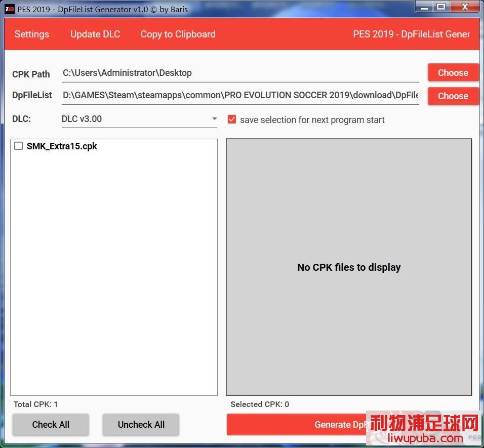Screen dimensions: 484x448
Task: Click the CPK Path label
Action: click(31, 74)
